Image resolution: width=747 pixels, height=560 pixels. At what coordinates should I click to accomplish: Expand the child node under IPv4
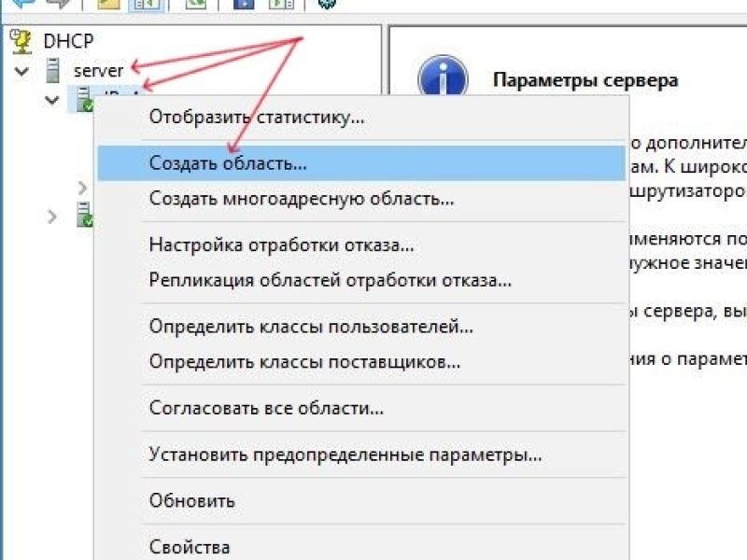coord(82,189)
